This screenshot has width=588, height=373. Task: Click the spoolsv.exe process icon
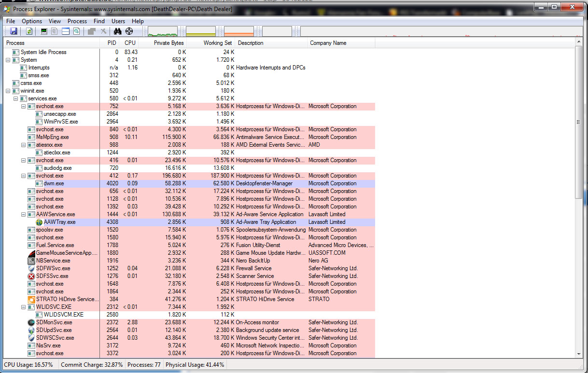tap(32, 230)
